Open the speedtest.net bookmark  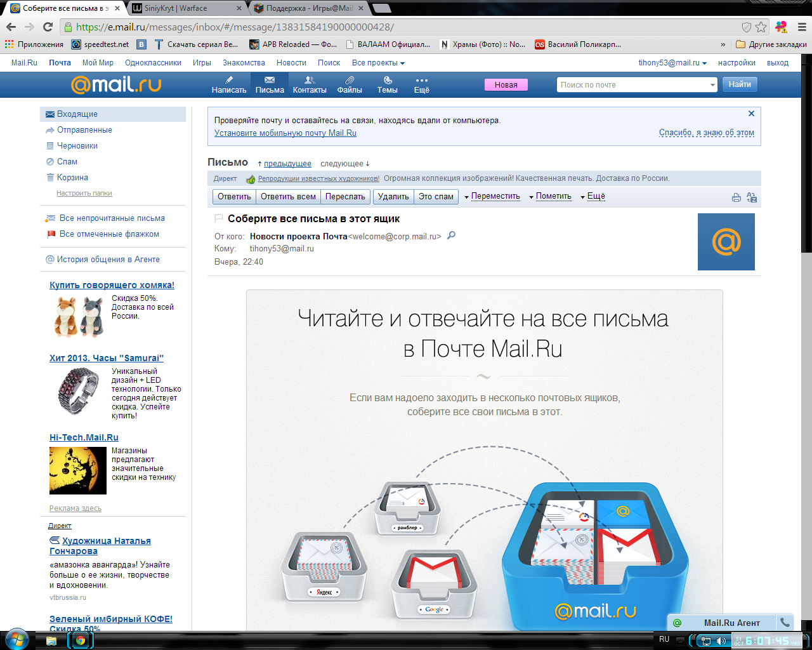pyautogui.click(x=100, y=44)
